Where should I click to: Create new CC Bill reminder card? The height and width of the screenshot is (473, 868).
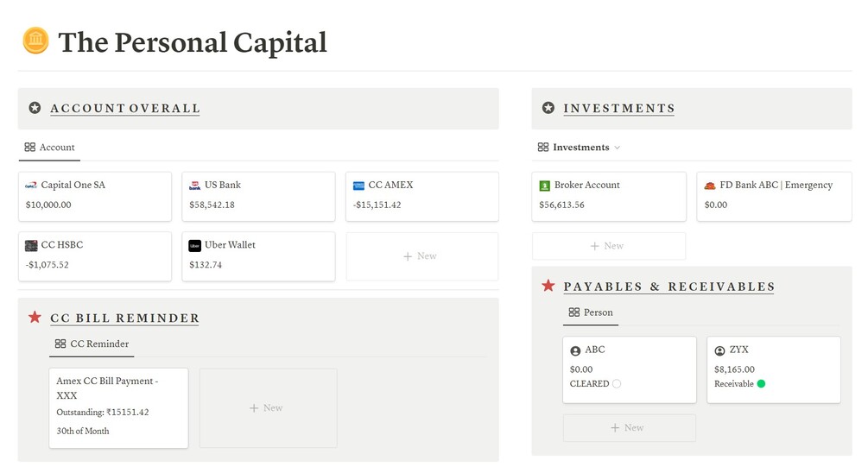pos(268,408)
